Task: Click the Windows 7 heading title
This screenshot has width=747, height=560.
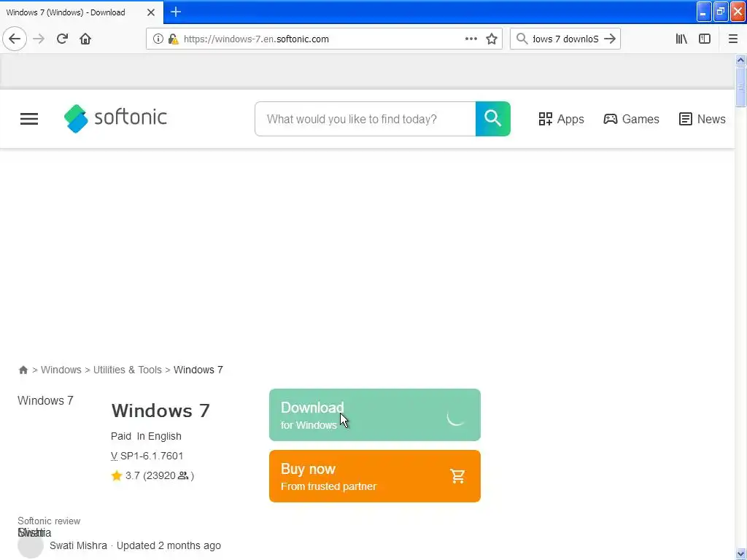Action: click(x=160, y=411)
